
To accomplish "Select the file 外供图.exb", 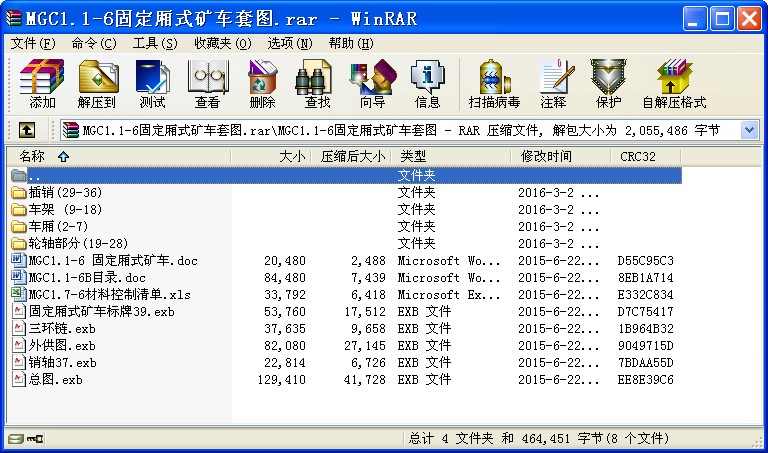I will pos(62,346).
